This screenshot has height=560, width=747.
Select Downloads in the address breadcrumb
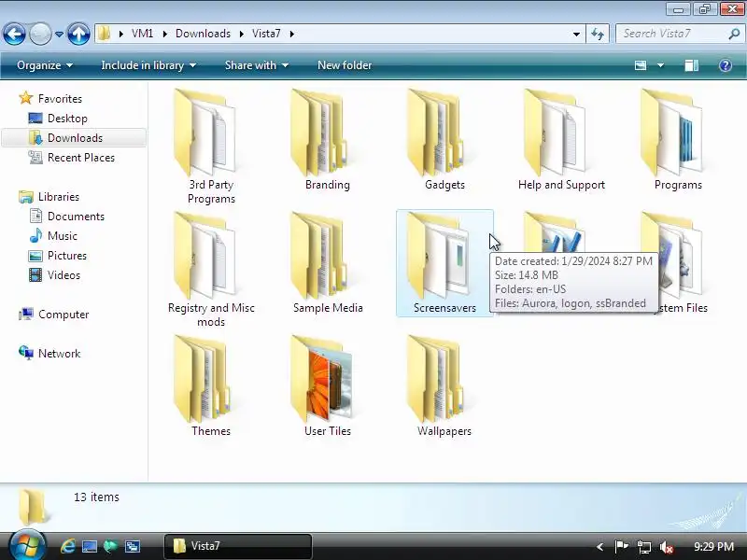pyautogui.click(x=203, y=34)
